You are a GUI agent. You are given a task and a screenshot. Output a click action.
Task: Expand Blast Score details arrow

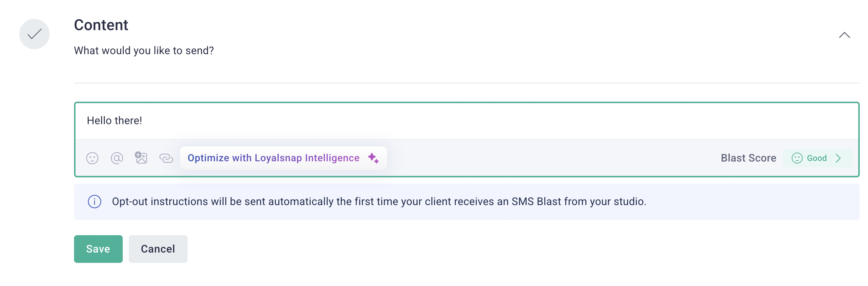[x=838, y=158]
